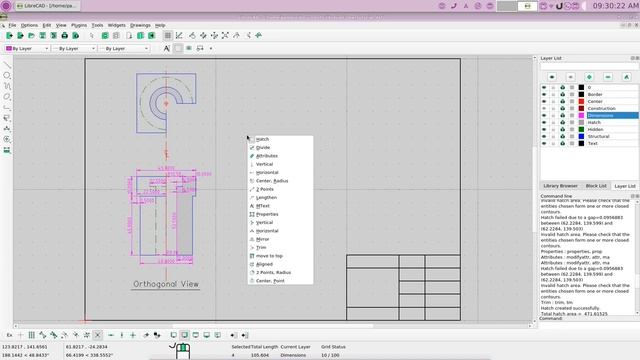The width and height of the screenshot is (640, 360).
Task: Open the Plugins menu
Action: click(79, 25)
